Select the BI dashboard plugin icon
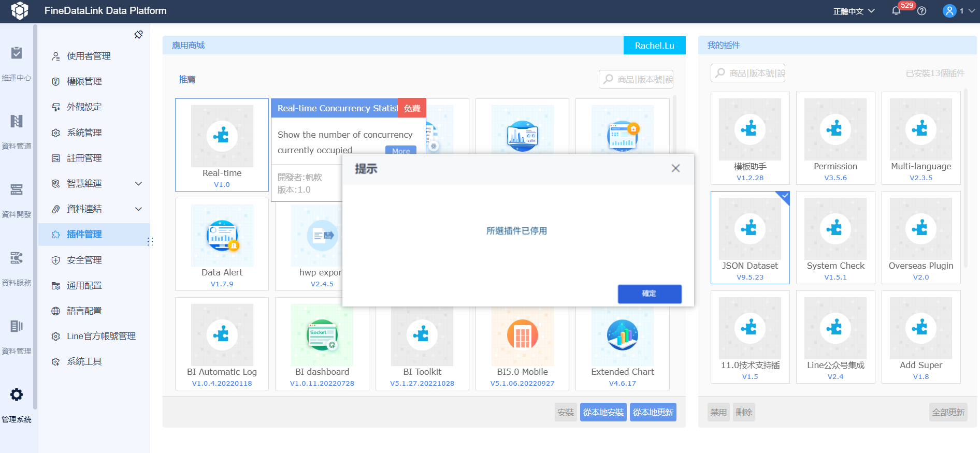 322,335
